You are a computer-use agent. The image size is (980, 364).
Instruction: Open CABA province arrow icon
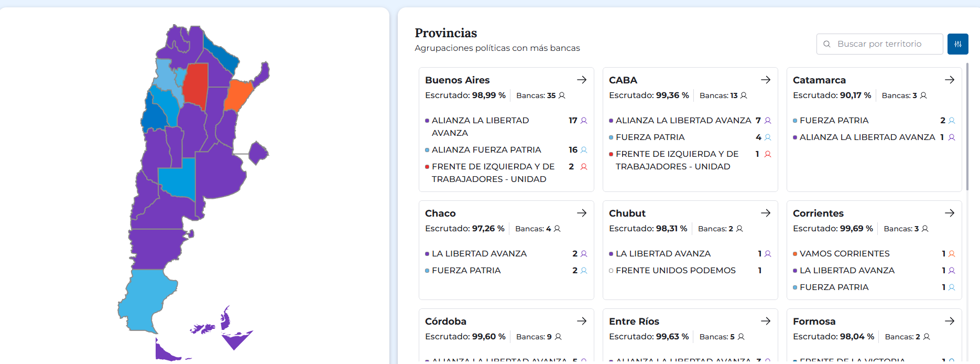pyautogui.click(x=766, y=80)
